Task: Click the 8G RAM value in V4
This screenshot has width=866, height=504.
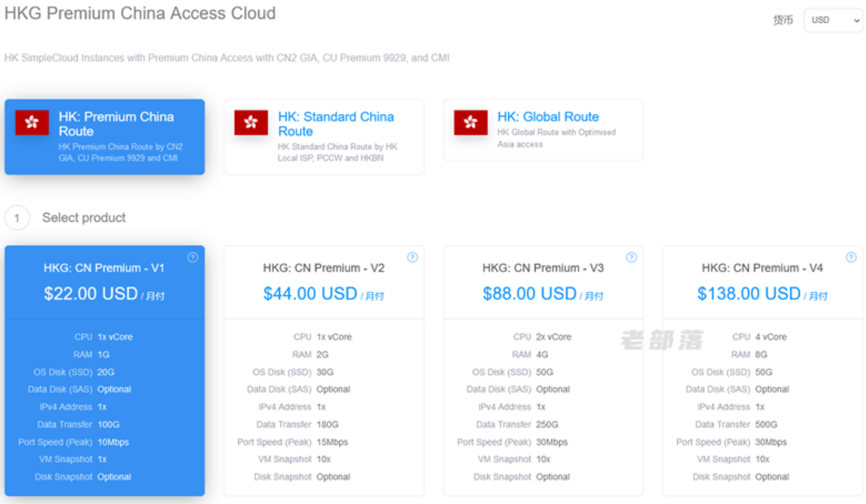Action: tap(761, 354)
